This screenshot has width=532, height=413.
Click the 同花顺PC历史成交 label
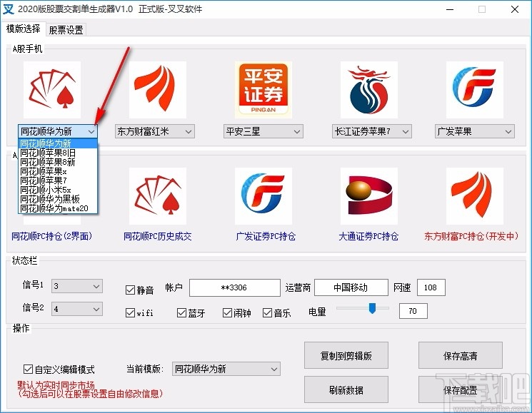coord(157,236)
